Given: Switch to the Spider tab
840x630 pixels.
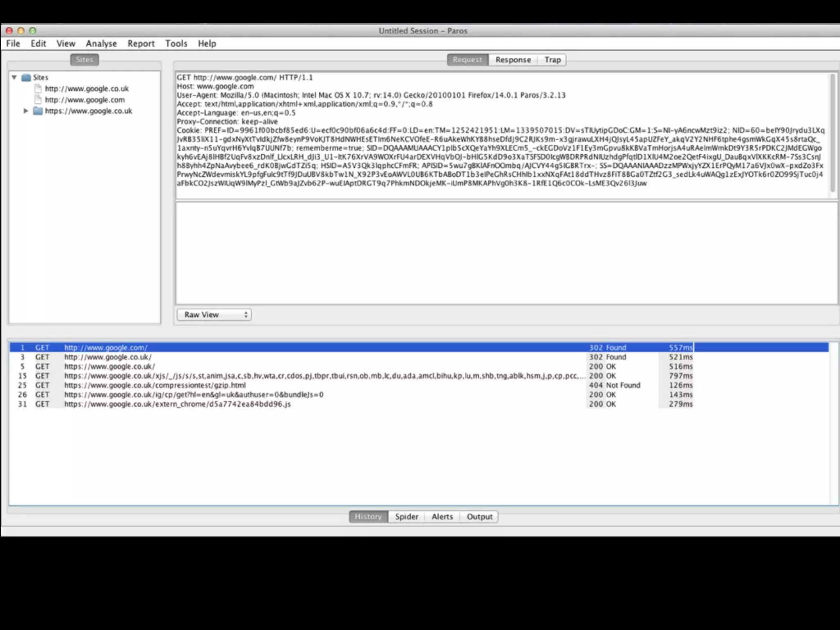Looking at the screenshot, I should (406, 517).
